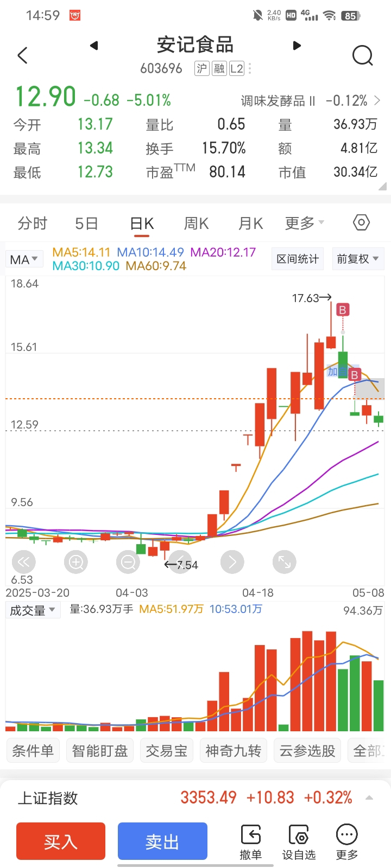Open the chart settings hexagon icon
The width and height of the screenshot is (391, 868).
(x=361, y=222)
